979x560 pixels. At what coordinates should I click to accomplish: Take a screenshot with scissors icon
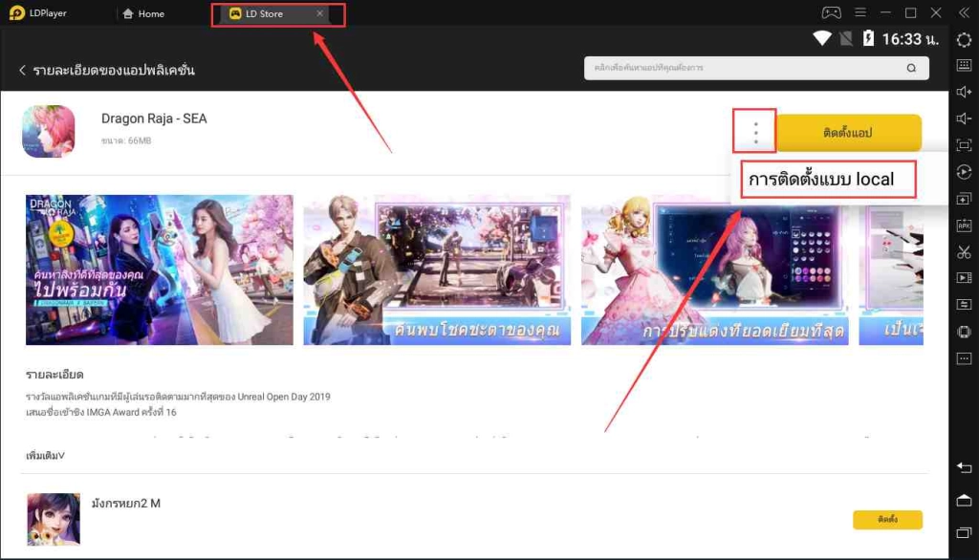(964, 252)
